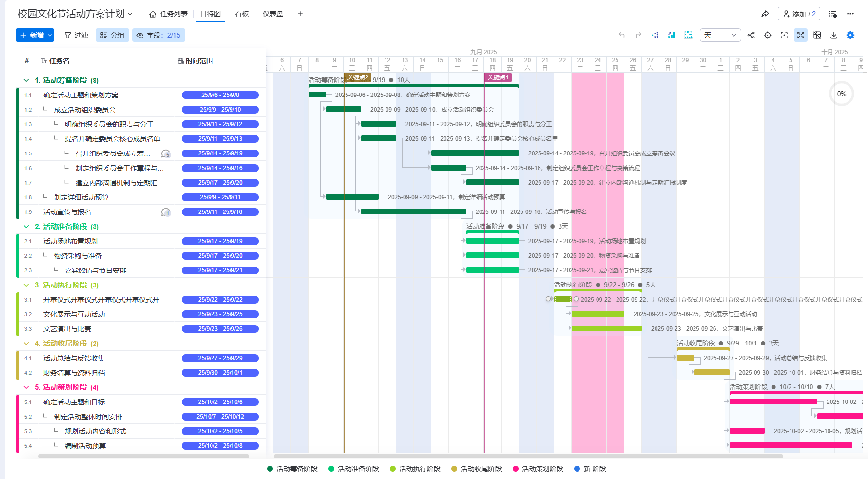Toggle 分组 grouping button
868x479 pixels.
pyautogui.click(x=113, y=35)
